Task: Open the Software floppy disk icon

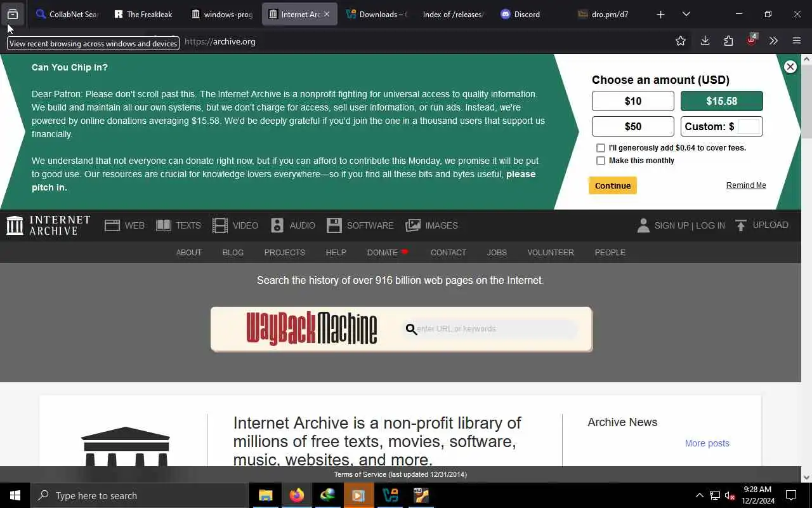Action: pyautogui.click(x=334, y=225)
